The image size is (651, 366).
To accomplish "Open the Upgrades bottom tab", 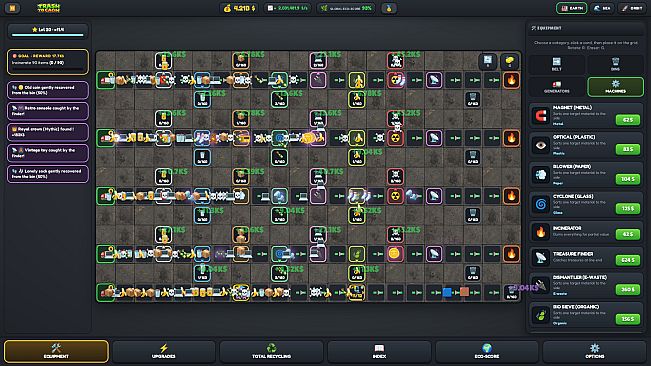I will tap(164, 351).
